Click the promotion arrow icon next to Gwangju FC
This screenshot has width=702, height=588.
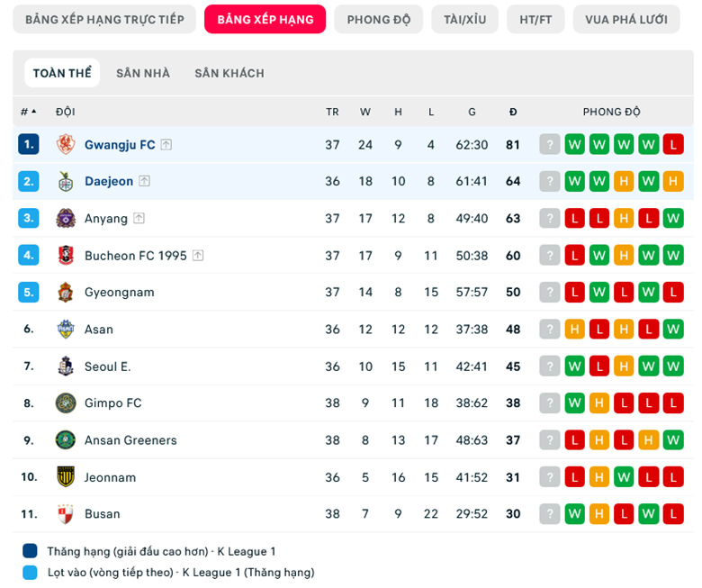coord(166,145)
